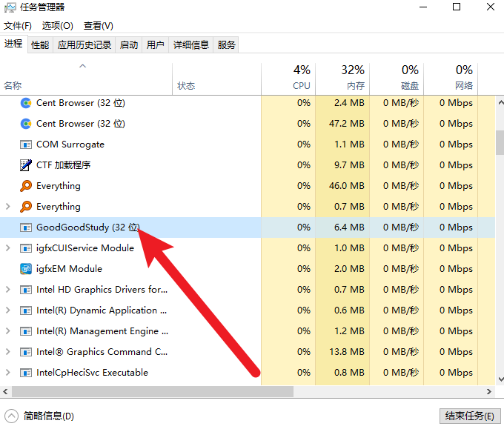
Task: Click the Task Manager title bar icon
Action: pos(10,7)
